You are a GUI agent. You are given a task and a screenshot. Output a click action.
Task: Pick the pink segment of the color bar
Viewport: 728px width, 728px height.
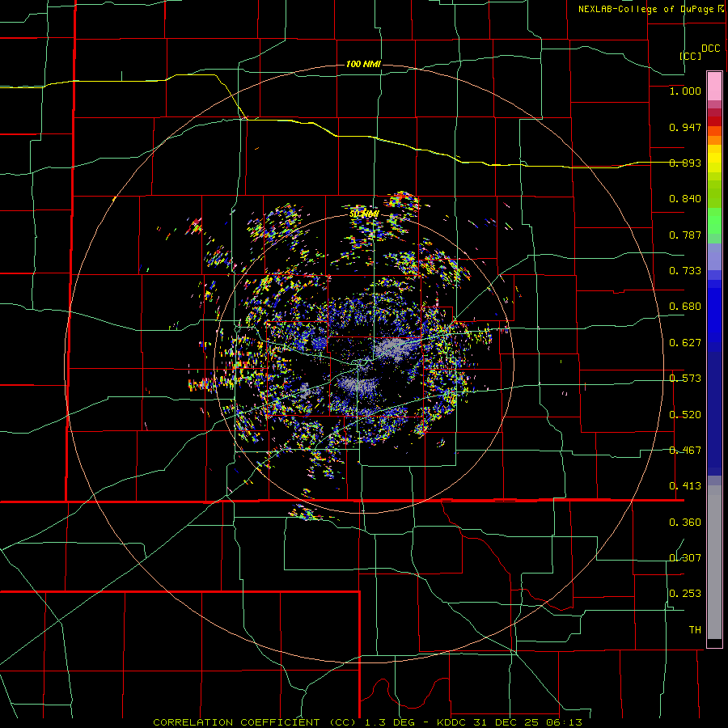click(714, 86)
